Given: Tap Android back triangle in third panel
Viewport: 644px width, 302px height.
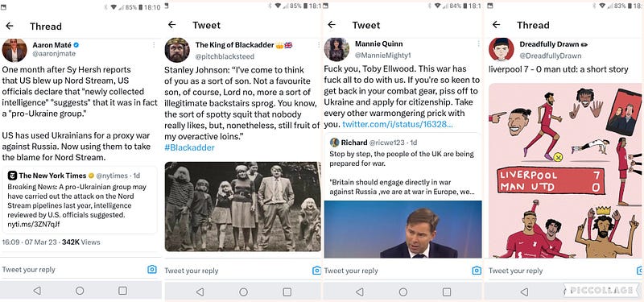Looking at the screenshot, I should coord(359,292).
